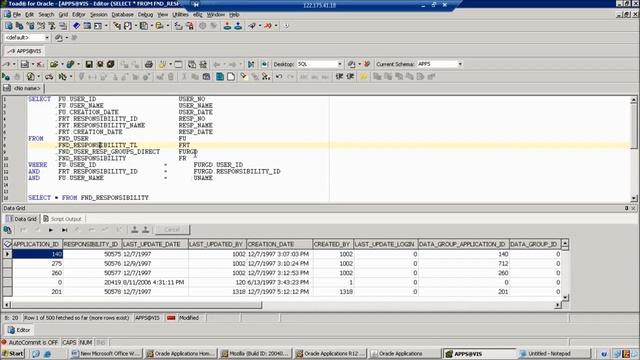Viewport: 640px width, 360px height.
Task: Open the Current Schema APPS dropdown
Action: [460, 64]
